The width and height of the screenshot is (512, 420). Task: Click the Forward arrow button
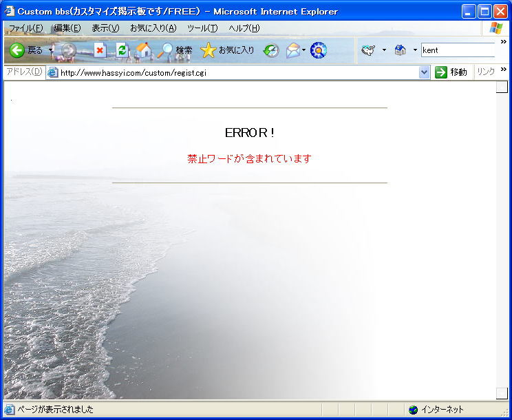68,50
